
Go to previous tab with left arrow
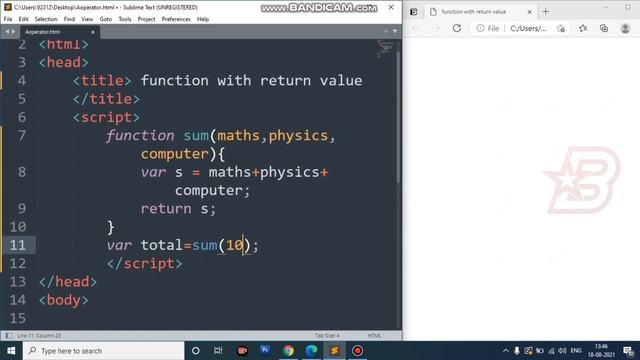coord(7,31)
